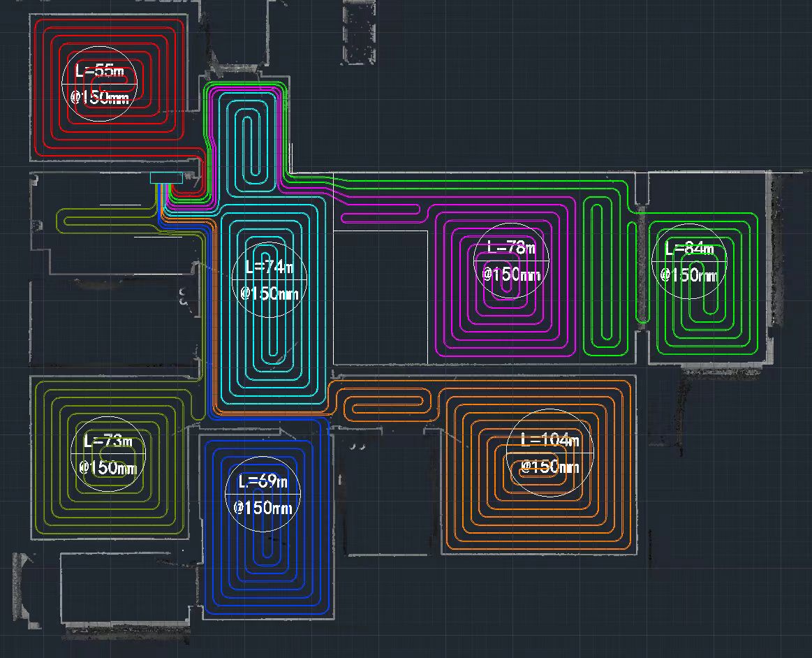Select the @150mm spacing text in the green loop
The height and width of the screenshot is (658, 812).
689,275
